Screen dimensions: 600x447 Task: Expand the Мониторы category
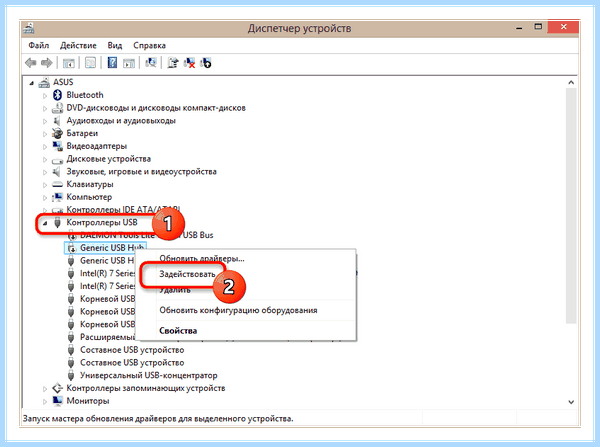45,401
